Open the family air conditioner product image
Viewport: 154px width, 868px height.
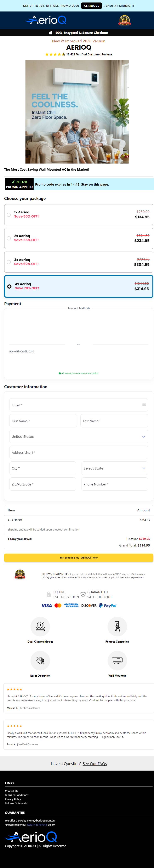(77, 111)
